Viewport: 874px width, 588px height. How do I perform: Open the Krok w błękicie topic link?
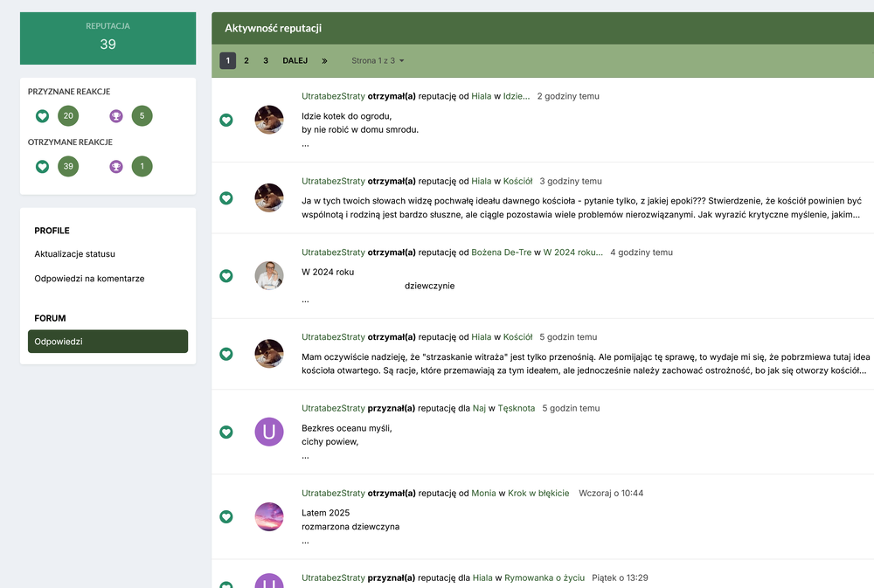pos(538,493)
